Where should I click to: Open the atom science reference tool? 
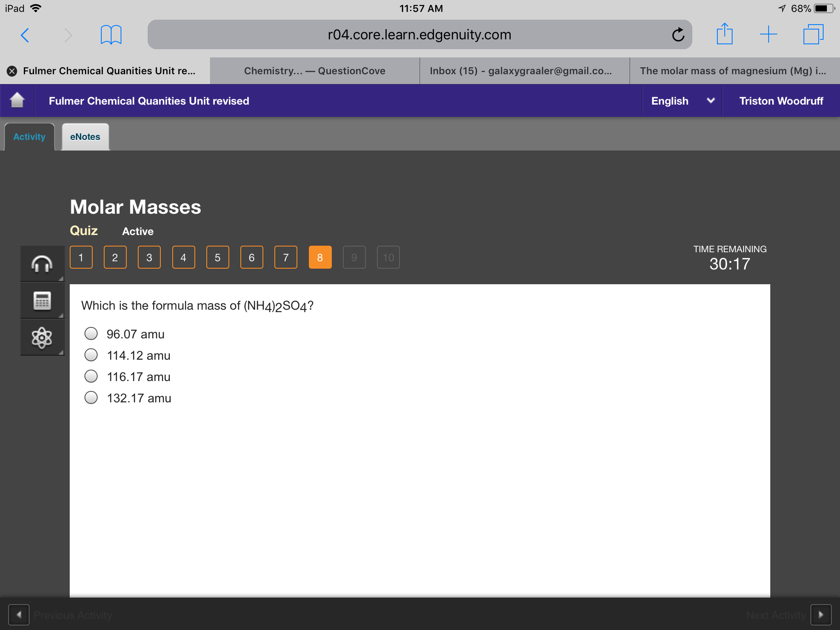[x=42, y=338]
